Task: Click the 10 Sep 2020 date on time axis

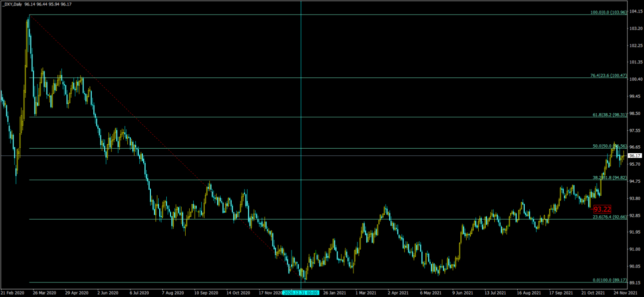Action: (x=206, y=293)
